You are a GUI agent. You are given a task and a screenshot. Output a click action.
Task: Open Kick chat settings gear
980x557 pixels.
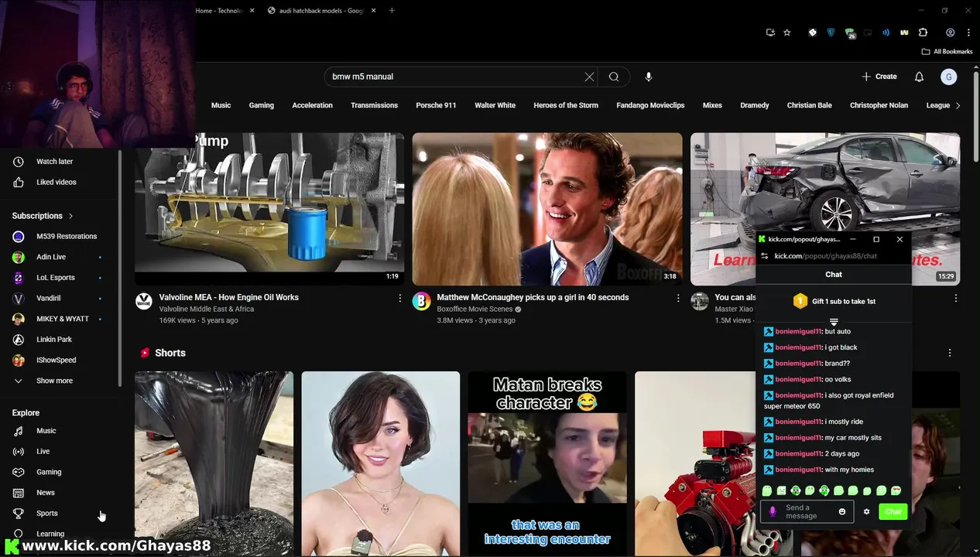pyautogui.click(x=866, y=511)
